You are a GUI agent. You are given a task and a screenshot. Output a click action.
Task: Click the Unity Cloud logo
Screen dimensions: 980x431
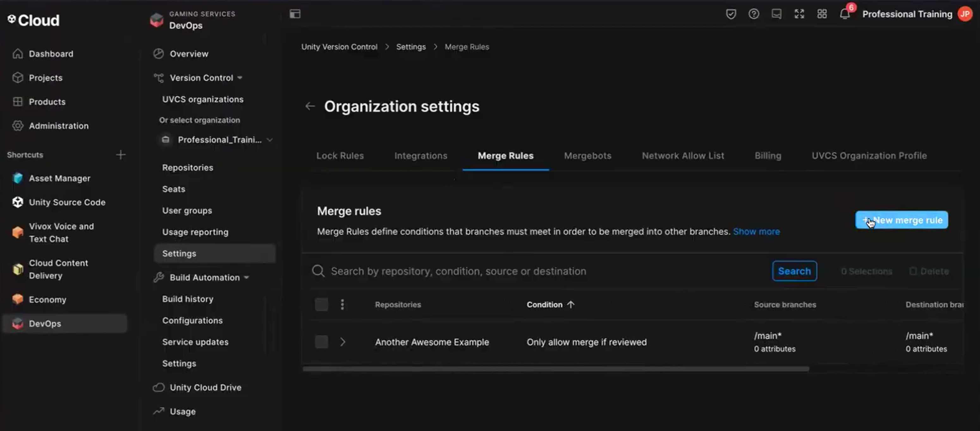tap(34, 20)
